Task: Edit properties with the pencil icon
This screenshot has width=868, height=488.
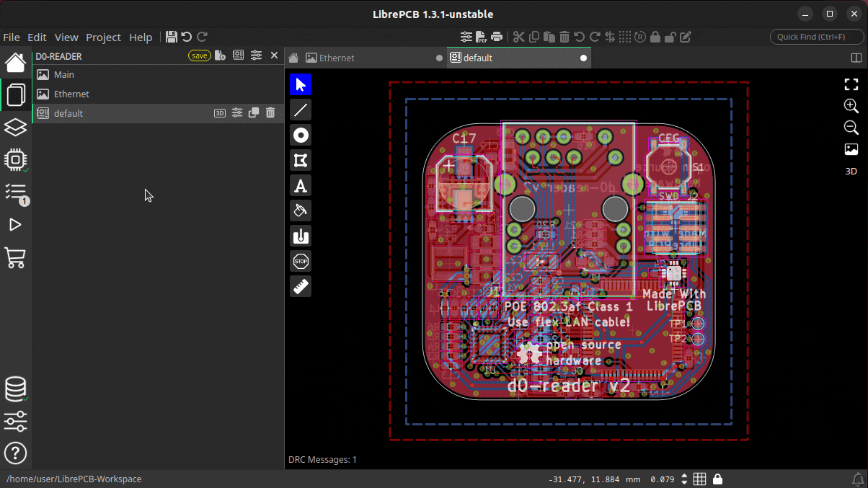Action: pyautogui.click(x=686, y=37)
